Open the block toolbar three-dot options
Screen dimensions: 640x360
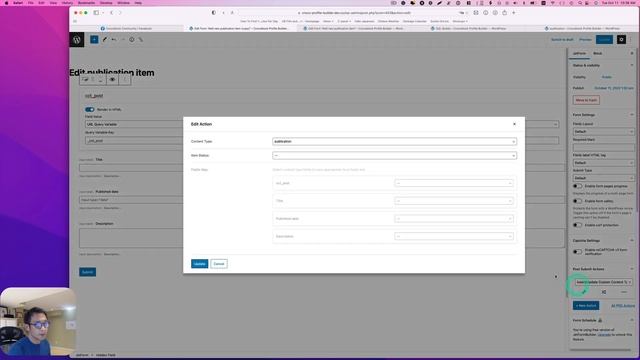125,80
